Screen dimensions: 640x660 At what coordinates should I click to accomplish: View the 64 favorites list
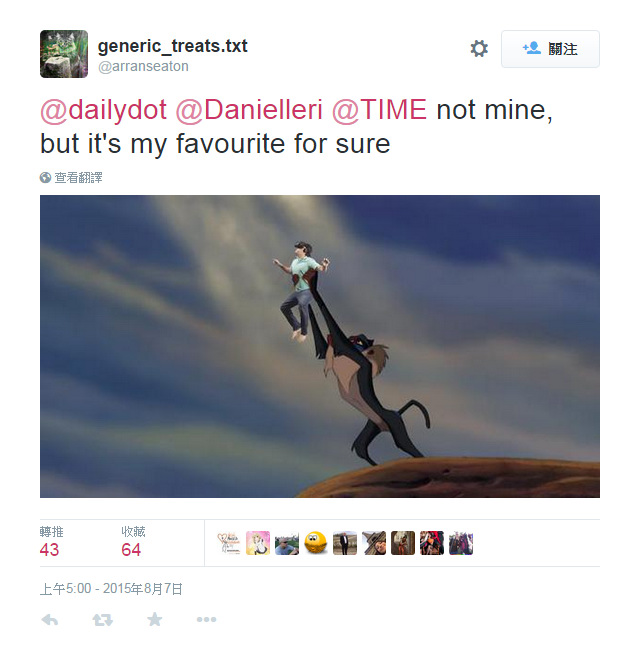[133, 542]
